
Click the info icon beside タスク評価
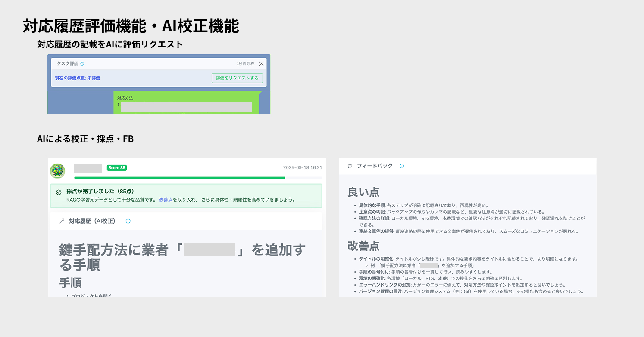click(82, 64)
